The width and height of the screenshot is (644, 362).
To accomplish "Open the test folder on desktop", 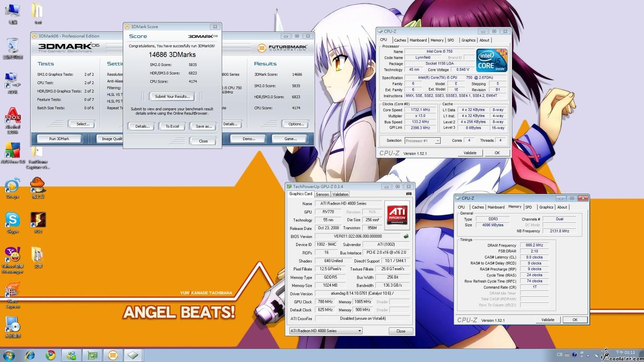I will pos(38,13).
